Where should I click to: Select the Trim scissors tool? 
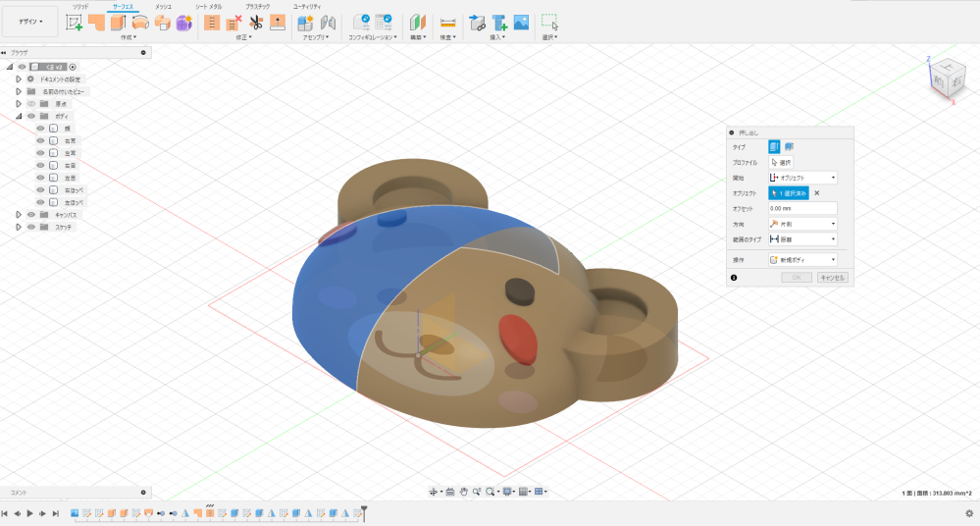[x=256, y=23]
